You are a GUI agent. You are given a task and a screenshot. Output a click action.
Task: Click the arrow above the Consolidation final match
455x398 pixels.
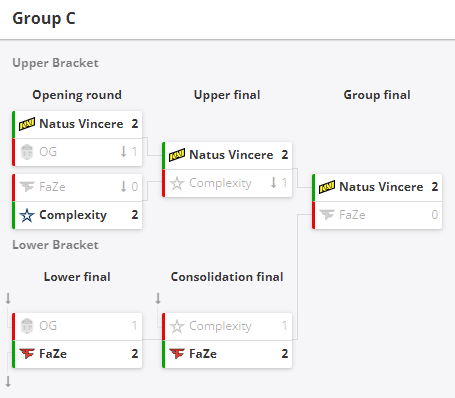[x=158, y=298]
